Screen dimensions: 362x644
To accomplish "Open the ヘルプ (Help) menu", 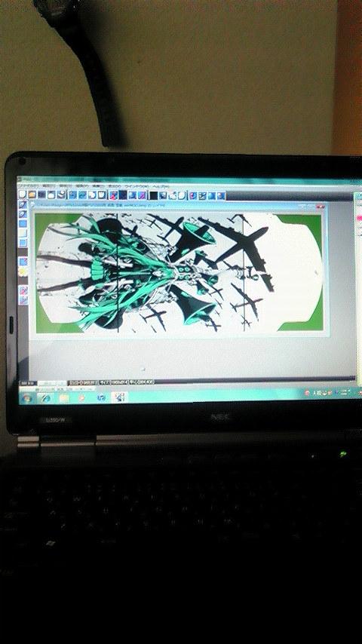I will 159,186.
